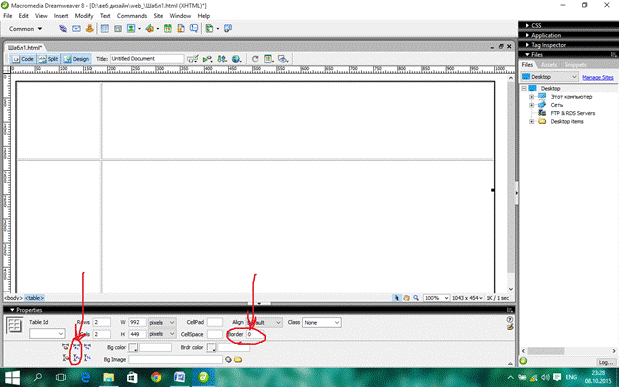Select the Hand tool in status bar

point(406,298)
